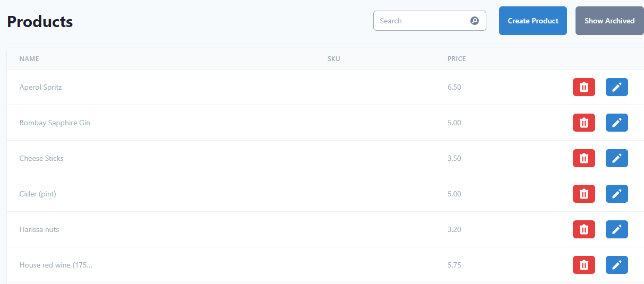Viewport: 644px width, 284px height.
Task: Edit Cheese Sticks with pencil icon
Action: [616, 158]
